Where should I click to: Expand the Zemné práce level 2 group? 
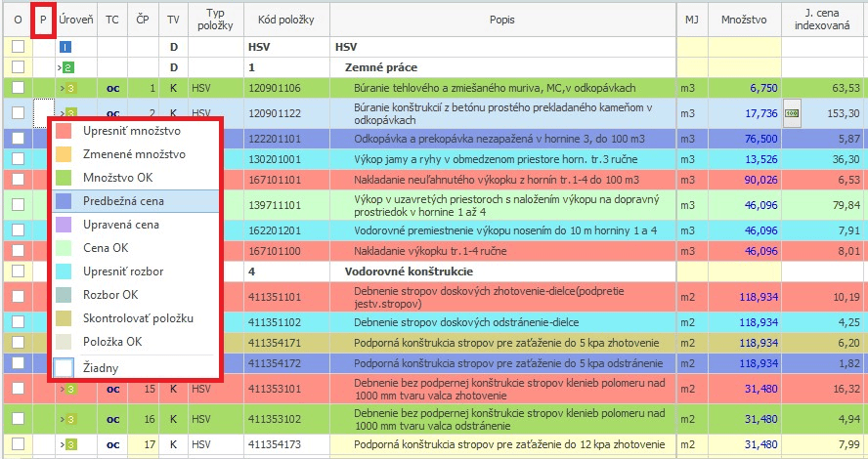point(61,67)
